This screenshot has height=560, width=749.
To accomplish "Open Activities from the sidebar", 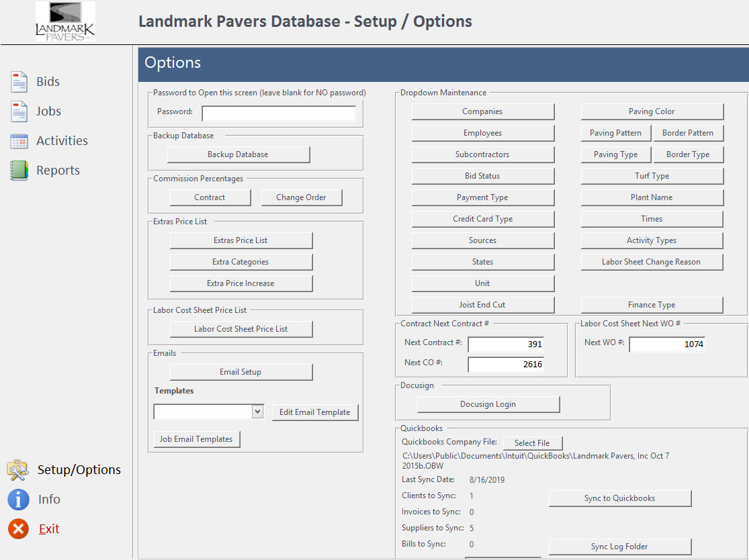I will point(62,141).
